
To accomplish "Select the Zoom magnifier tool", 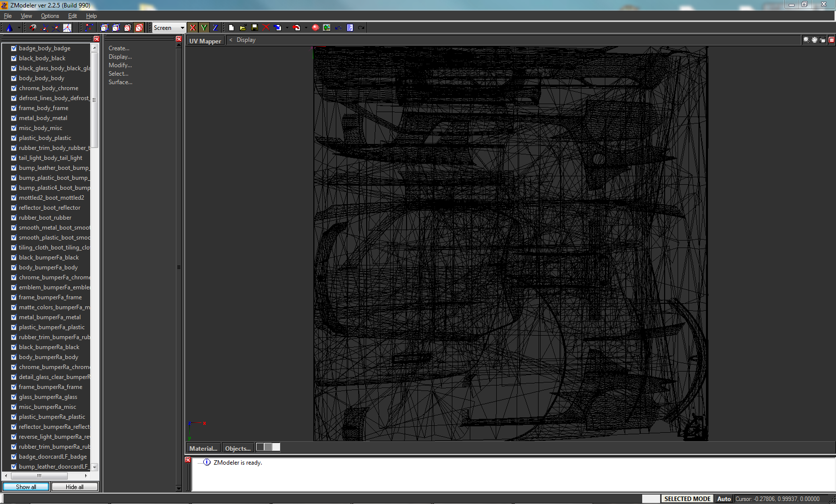I will pos(806,40).
